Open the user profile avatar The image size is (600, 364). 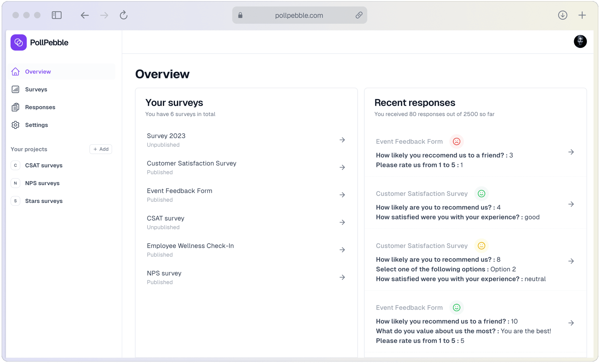coord(580,42)
